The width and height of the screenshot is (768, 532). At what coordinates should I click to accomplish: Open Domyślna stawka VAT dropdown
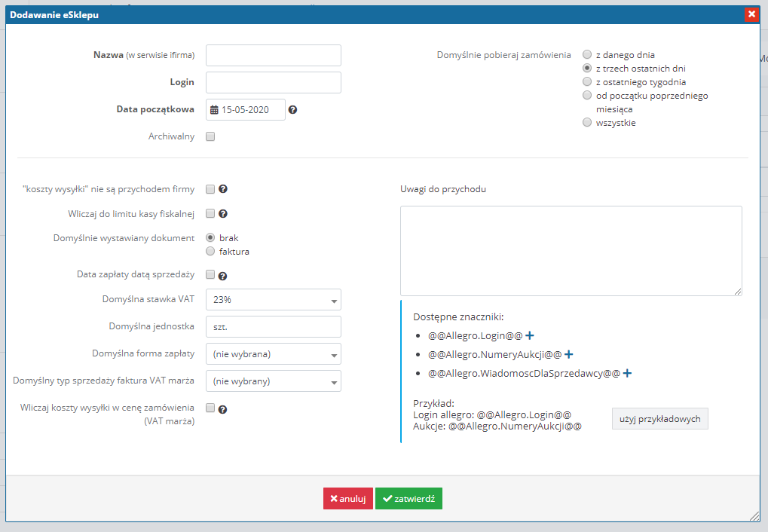click(274, 300)
